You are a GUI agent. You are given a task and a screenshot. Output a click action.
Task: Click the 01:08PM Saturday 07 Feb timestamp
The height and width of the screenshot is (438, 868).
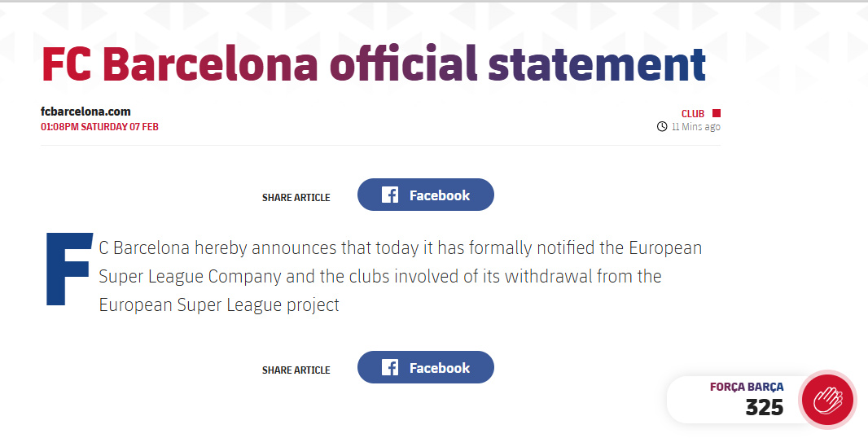coord(99,127)
